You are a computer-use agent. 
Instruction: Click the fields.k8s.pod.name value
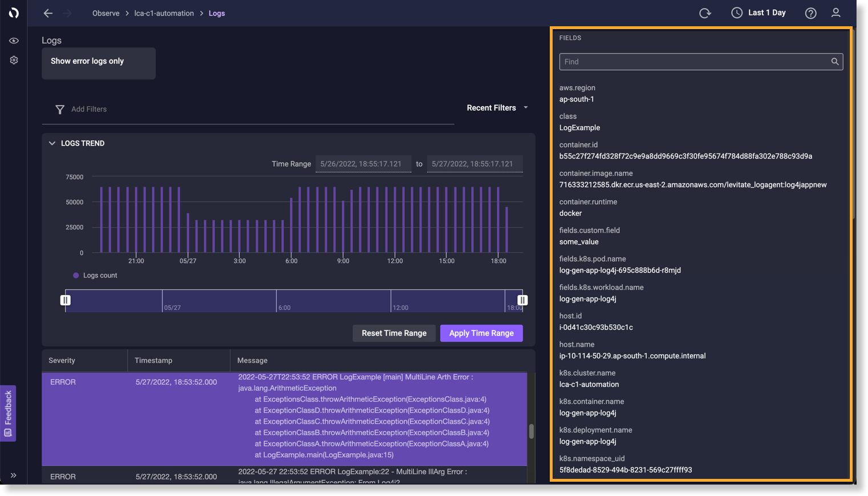pos(620,271)
